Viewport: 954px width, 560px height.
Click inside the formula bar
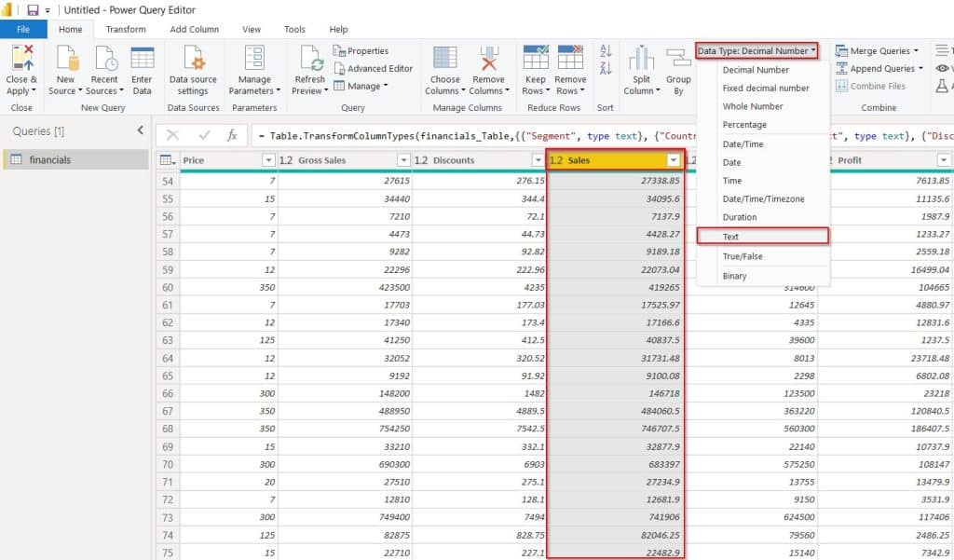(x=603, y=135)
